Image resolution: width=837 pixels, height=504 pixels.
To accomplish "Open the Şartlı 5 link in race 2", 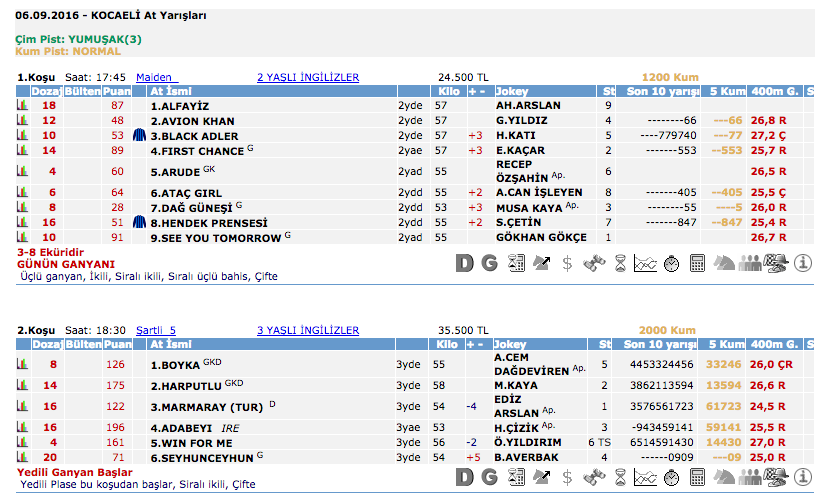I will (156, 330).
